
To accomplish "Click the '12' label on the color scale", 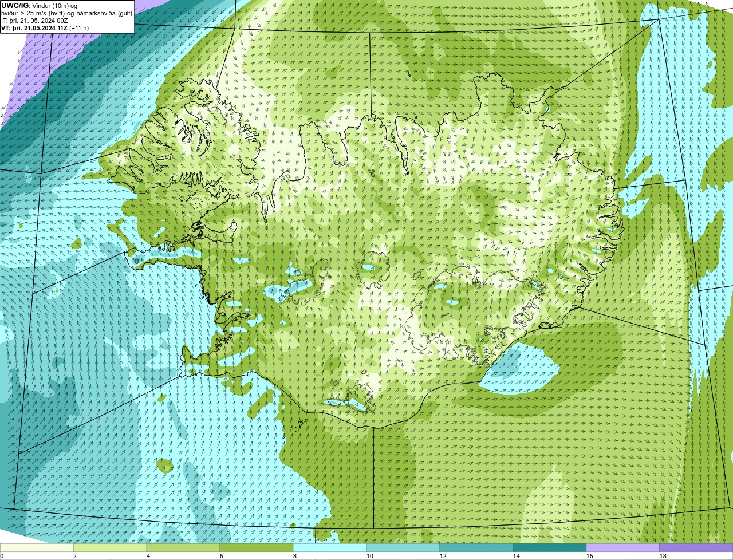I will click(443, 556).
